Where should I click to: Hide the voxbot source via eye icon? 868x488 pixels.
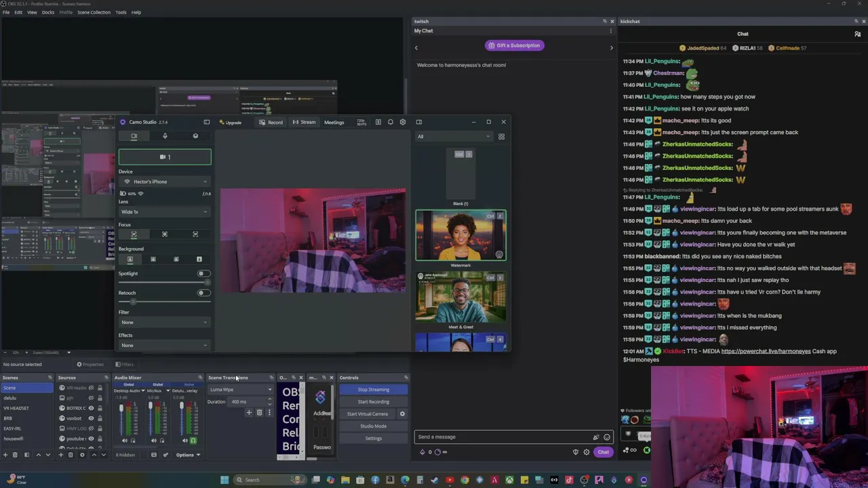(x=91, y=418)
